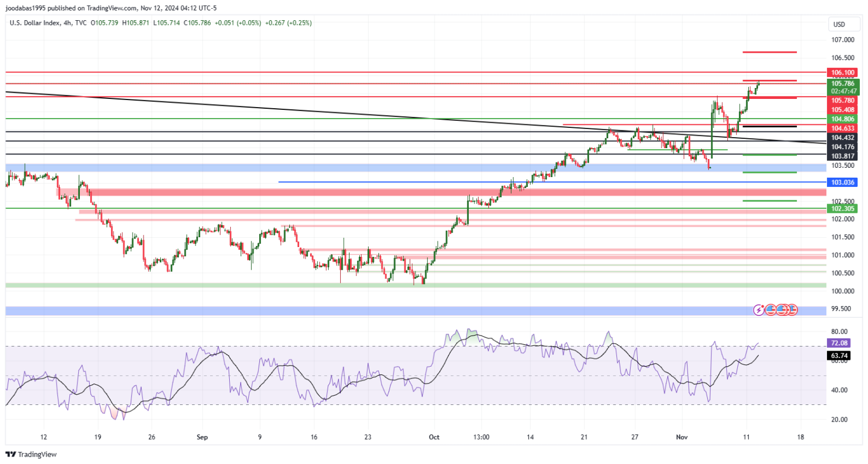Click the 23 date on time axis
Image resolution: width=868 pixels, height=464 pixels.
point(368,437)
